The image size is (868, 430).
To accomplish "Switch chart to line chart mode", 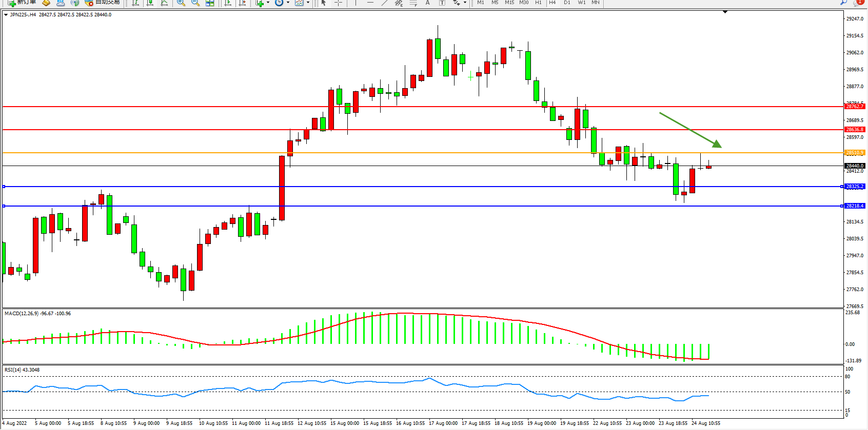I will (164, 3).
